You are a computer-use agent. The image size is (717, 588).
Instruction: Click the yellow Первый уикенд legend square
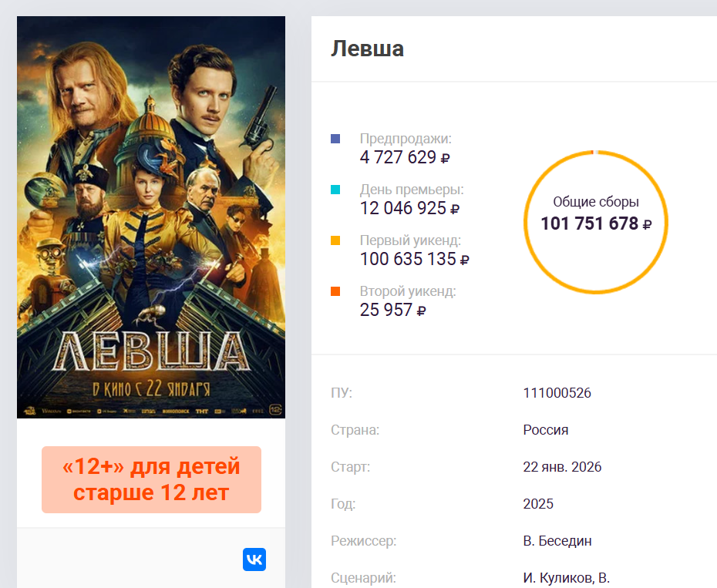coord(335,240)
